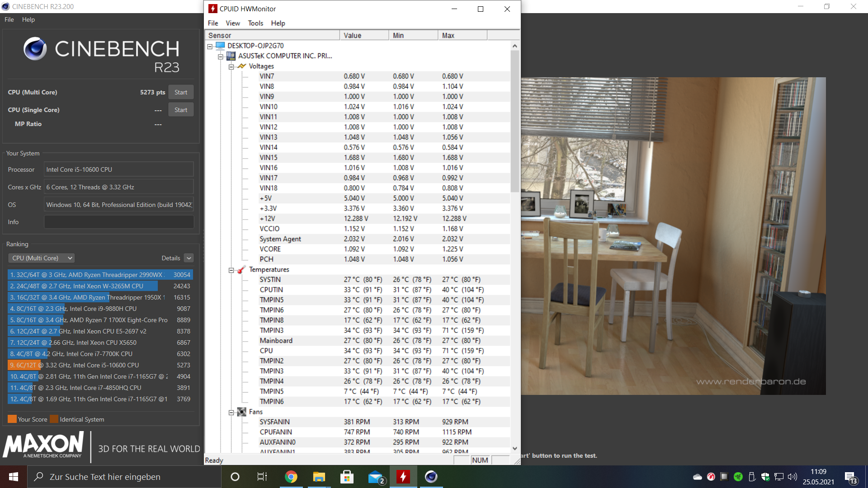
Task: Open the Tools menu in HWMonitor
Action: tap(255, 23)
